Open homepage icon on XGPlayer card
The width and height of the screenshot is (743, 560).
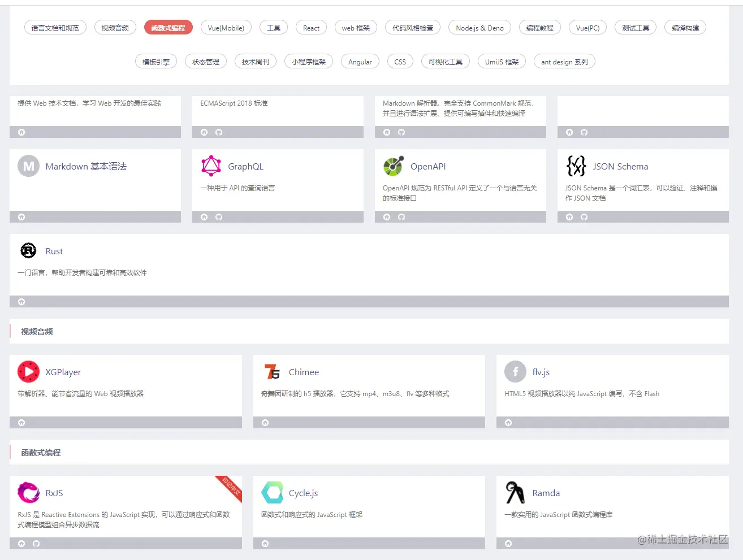point(21,423)
